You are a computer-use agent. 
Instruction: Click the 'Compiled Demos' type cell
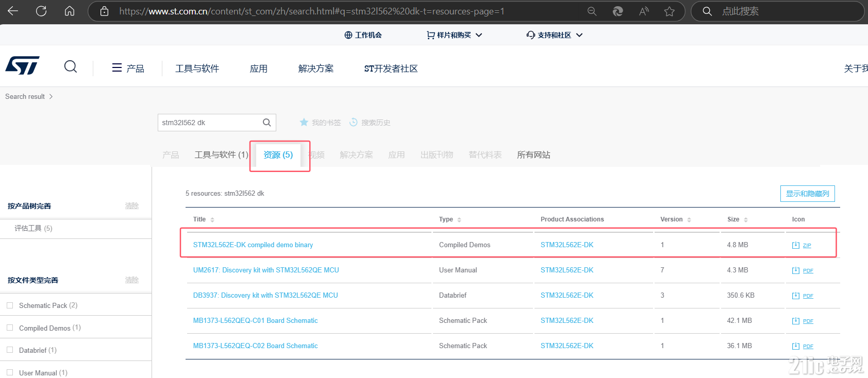464,245
